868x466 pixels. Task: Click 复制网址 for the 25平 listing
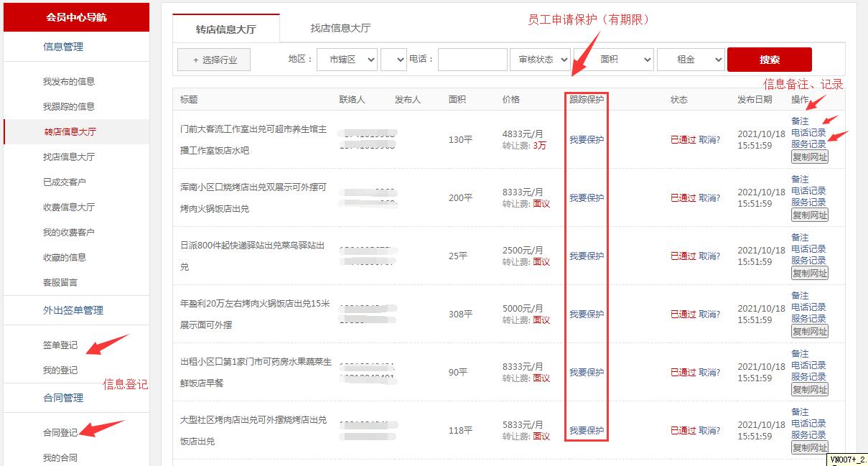810,273
